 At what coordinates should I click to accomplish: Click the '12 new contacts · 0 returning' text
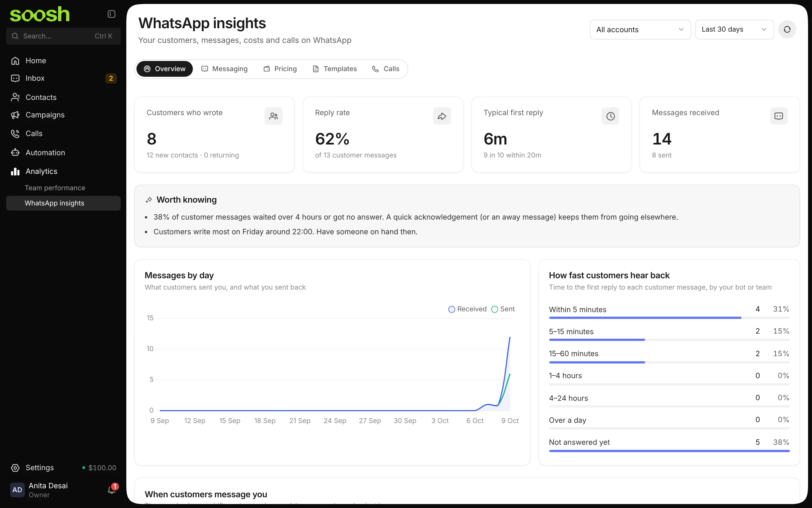pyautogui.click(x=193, y=155)
